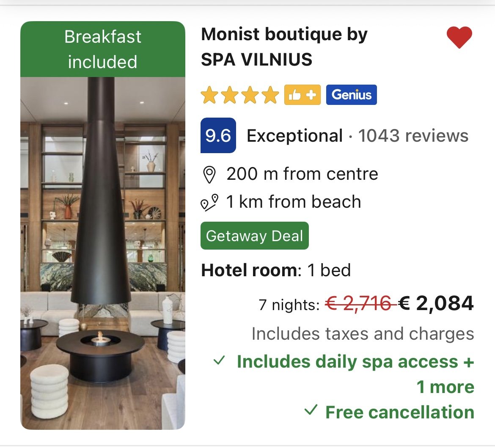Toggle the red heart favourite icon
The height and width of the screenshot is (448, 495).
[x=459, y=38]
